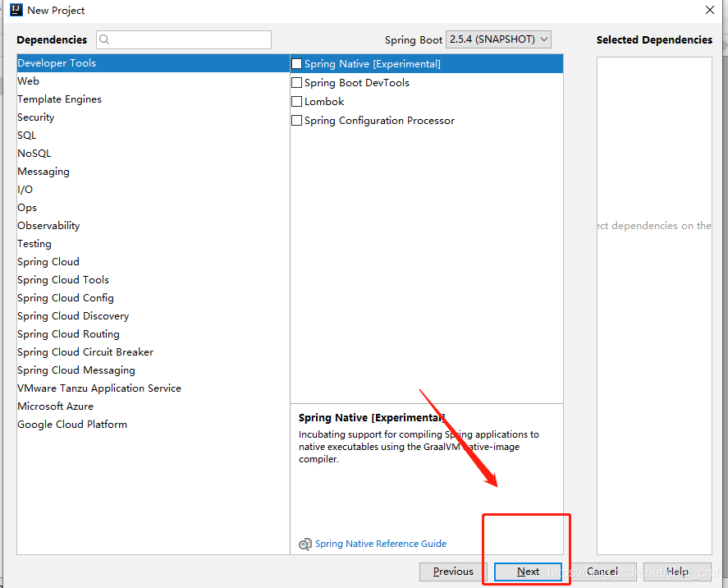Screen dimensions: 728x588
Task: Click the Selected Dependencies heading
Action: point(654,40)
